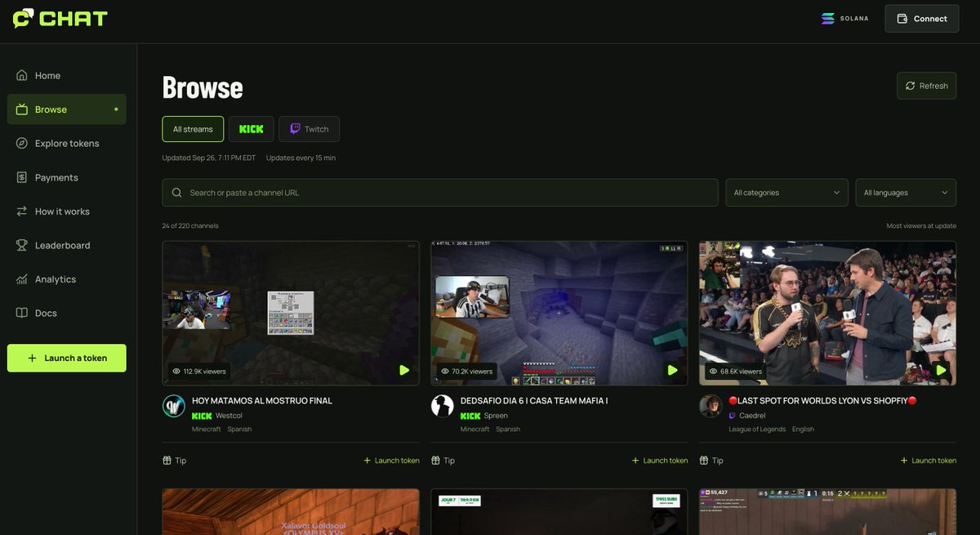This screenshot has width=980, height=535.
Task: Select the Twitch filter tab
Action: coord(309,129)
